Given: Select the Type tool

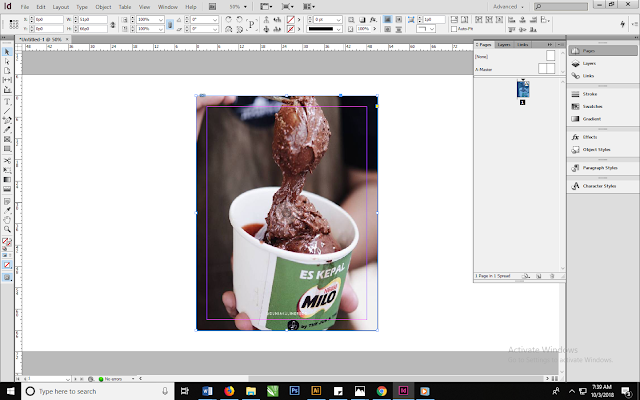Looking at the screenshot, I should tap(7, 102).
